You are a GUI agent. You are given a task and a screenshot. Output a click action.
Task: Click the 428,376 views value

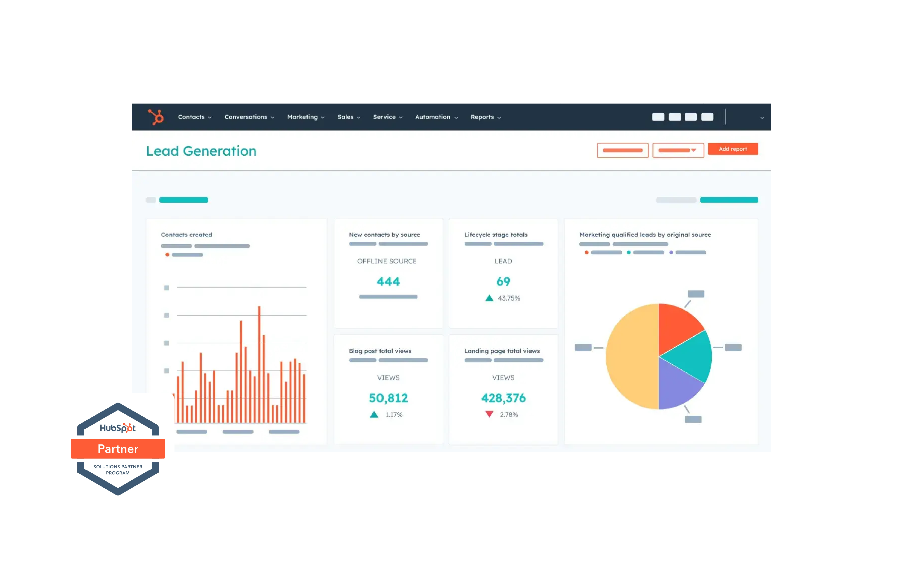point(503,398)
